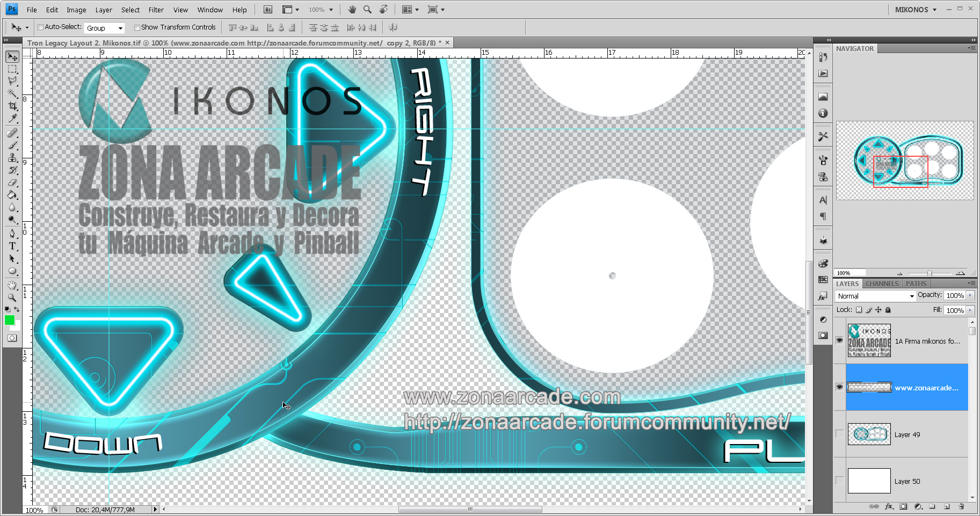Open the Window menu

point(210,10)
